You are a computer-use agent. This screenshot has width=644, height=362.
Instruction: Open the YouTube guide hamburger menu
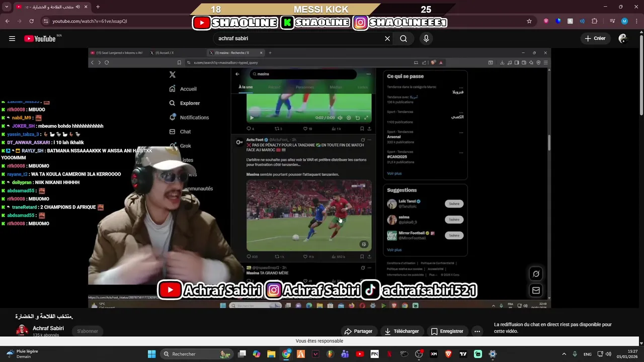(12, 38)
